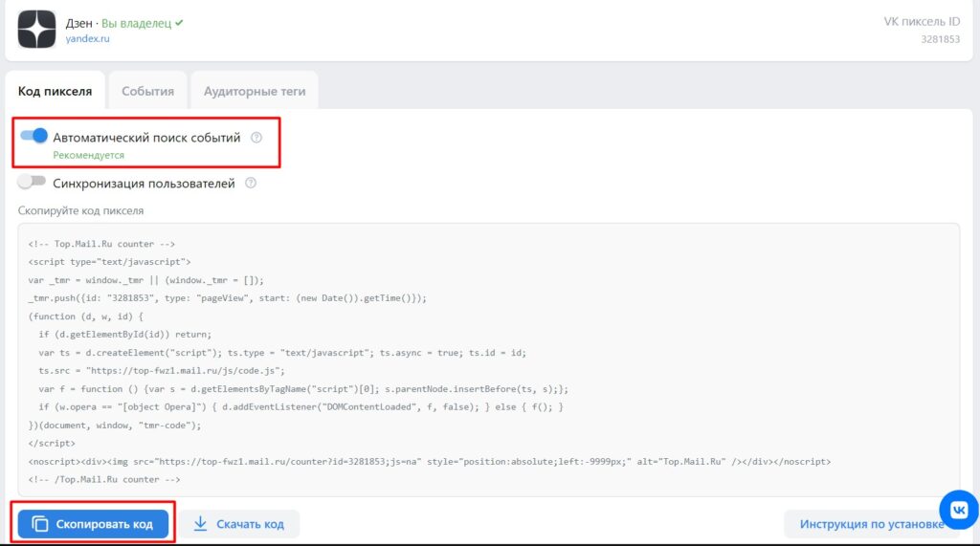Click the green owner verification checkmark

(x=179, y=22)
